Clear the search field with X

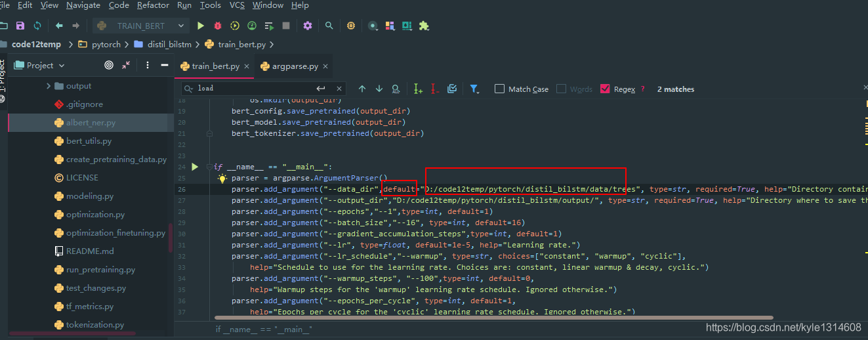pos(339,88)
